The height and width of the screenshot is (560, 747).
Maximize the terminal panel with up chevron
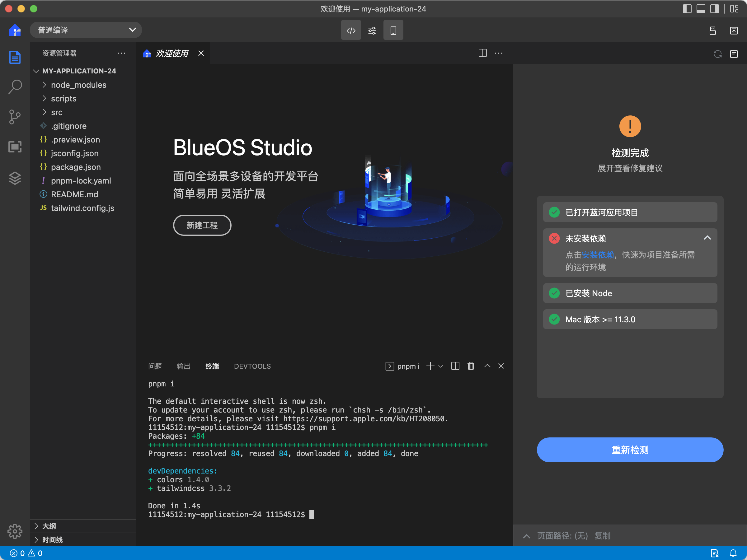487,366
